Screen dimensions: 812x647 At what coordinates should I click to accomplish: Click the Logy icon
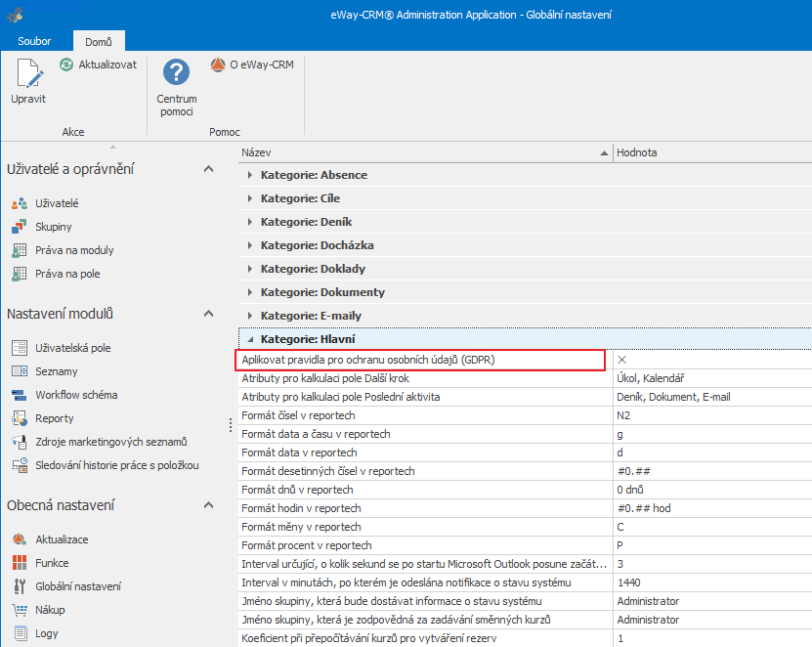pyautogui.click(x=20, y=633)
